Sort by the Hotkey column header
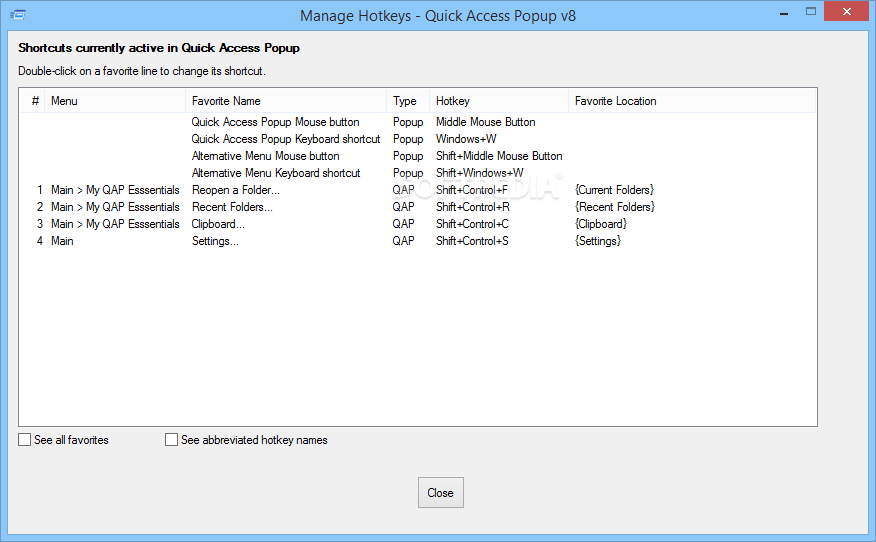Image resolution: width=876 pixels, height=542 pixels. (499, 101)
